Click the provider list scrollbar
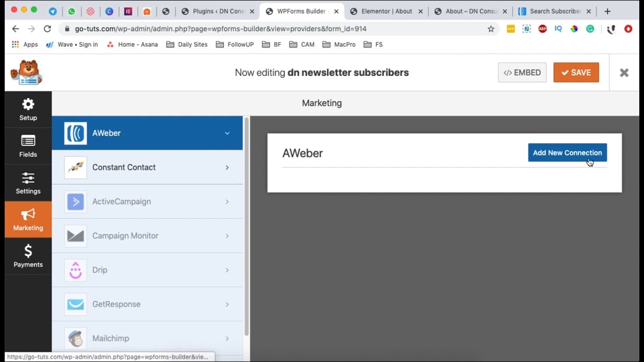The width and height of the screenshot is (644, 362). coord(246,226)
